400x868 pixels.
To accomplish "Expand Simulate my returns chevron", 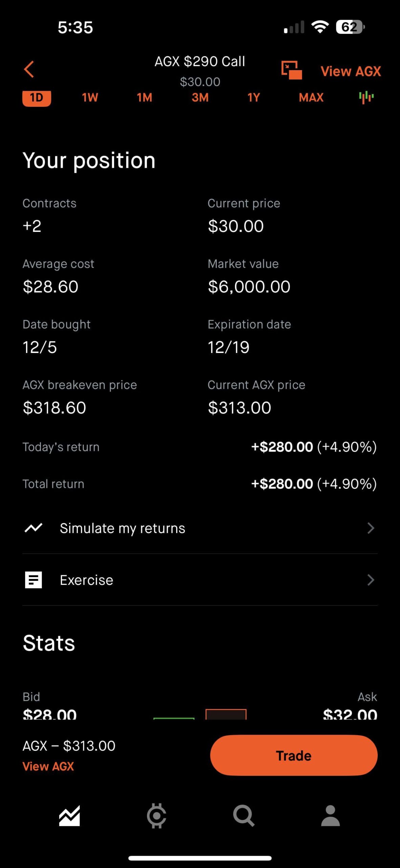I will pyautogui.click(x=371, y=528).
